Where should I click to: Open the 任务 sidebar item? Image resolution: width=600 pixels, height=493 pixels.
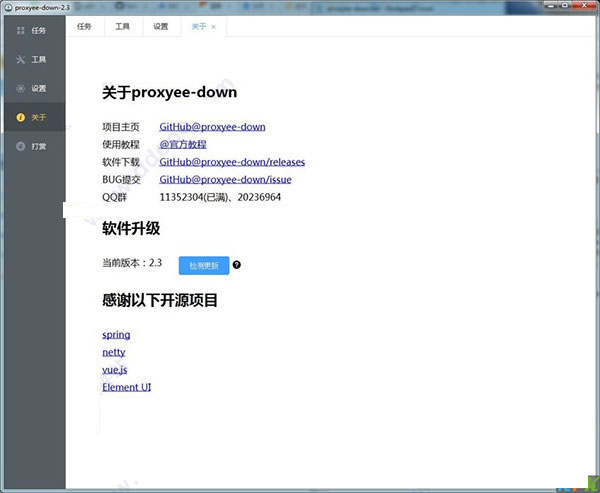(x=34, y=31)
